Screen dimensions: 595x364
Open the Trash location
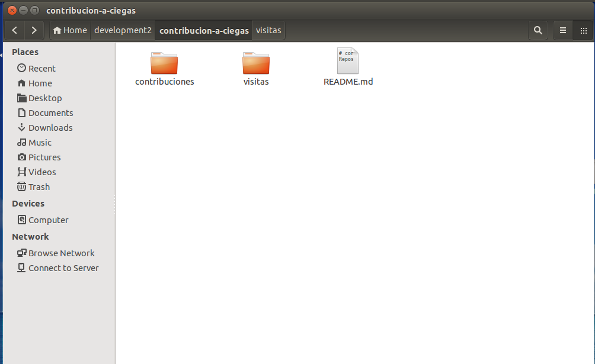point(39,187)
